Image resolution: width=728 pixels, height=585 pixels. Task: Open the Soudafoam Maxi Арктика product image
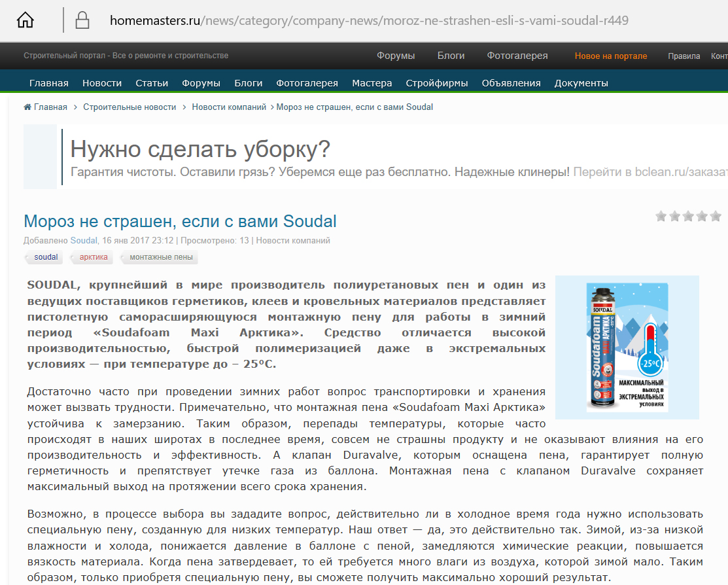coord(627,347)
